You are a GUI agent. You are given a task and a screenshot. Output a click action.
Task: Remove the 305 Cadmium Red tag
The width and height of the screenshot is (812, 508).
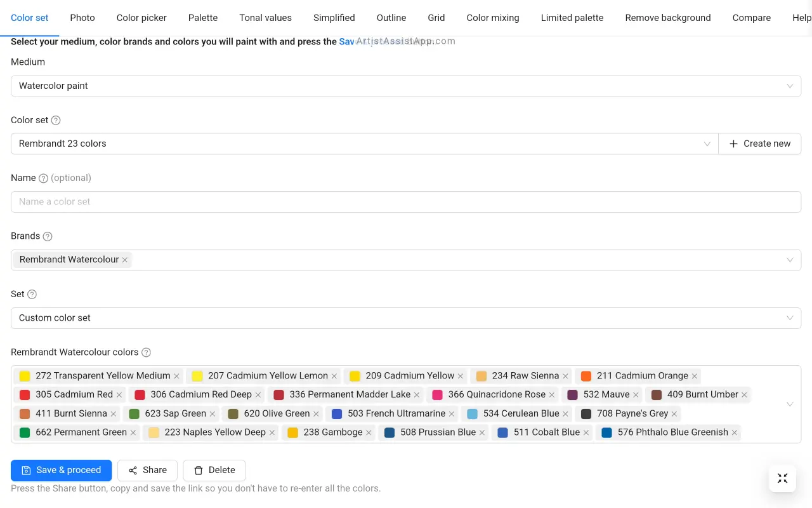tap(119, 395)
